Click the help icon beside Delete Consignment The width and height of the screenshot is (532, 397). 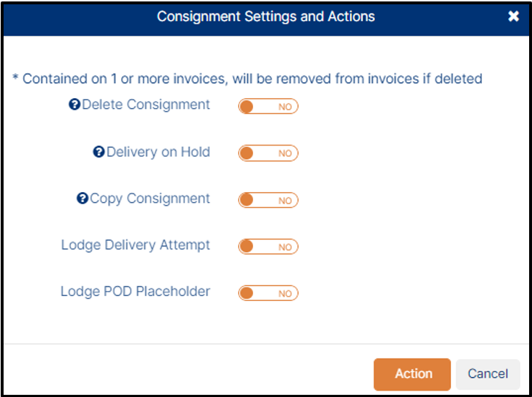pyautogui.click(x=75, y=105)
